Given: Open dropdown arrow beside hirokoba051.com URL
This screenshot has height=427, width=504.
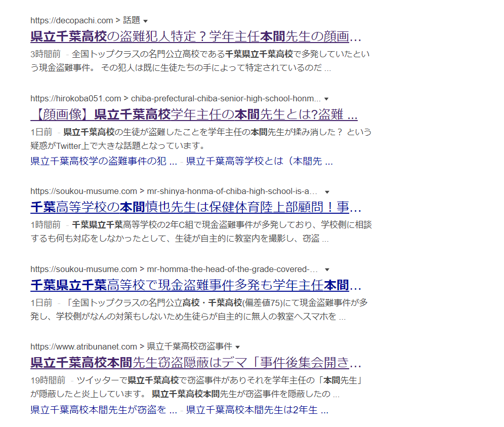Looking at the screenshot, I should (x=326, y=99).
